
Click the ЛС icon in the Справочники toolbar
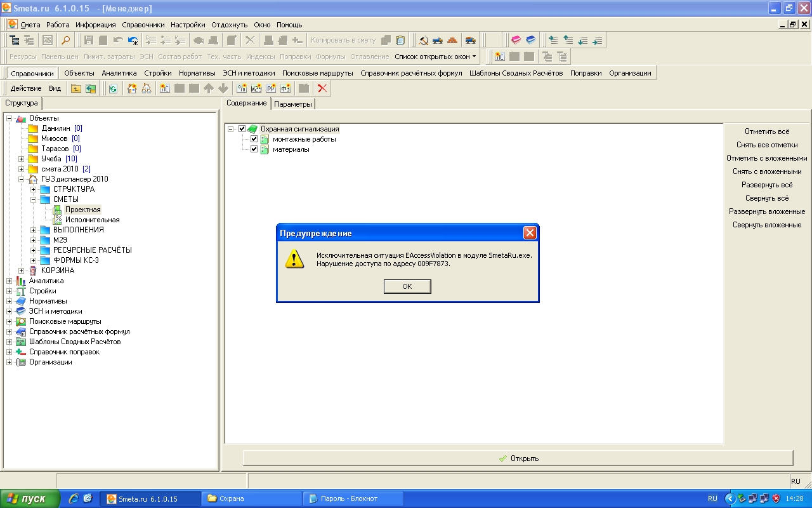pos(165,88)
